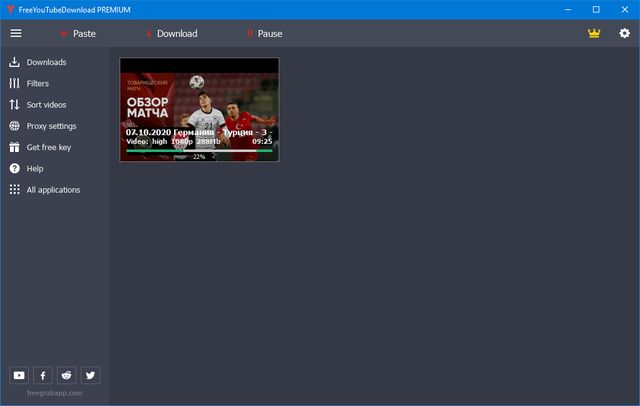Open the Facebook social icon
This screenshot has height=406, width=640.
[x=43, y=375]
